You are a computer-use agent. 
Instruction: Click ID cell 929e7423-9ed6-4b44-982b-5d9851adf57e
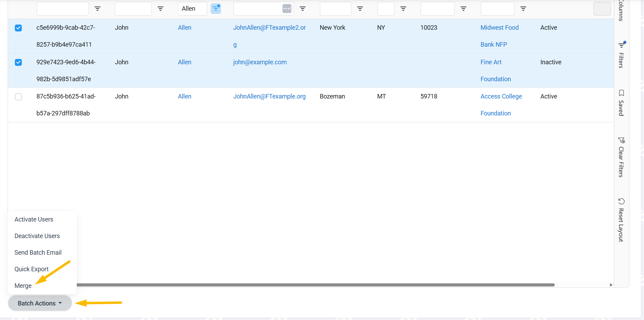66,70
